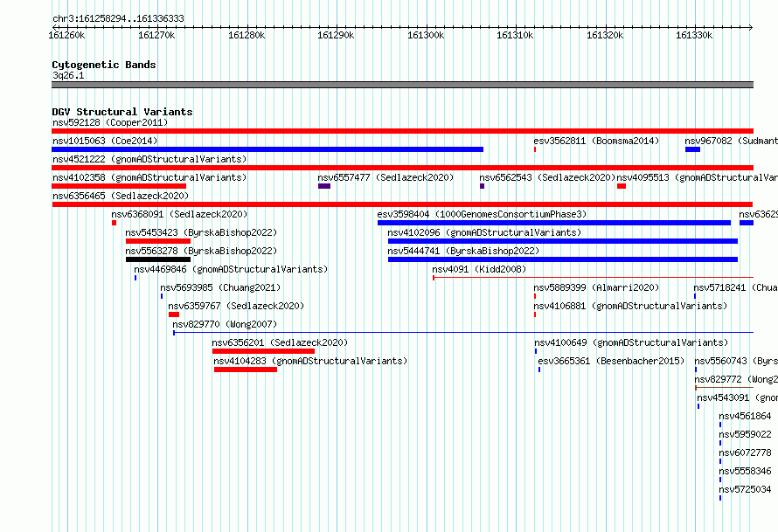Viewport: 778px width, 532px height.
Task: Click the nsv6562543 (Sedlazeck2020) label
Action: [x=547, y=177]
